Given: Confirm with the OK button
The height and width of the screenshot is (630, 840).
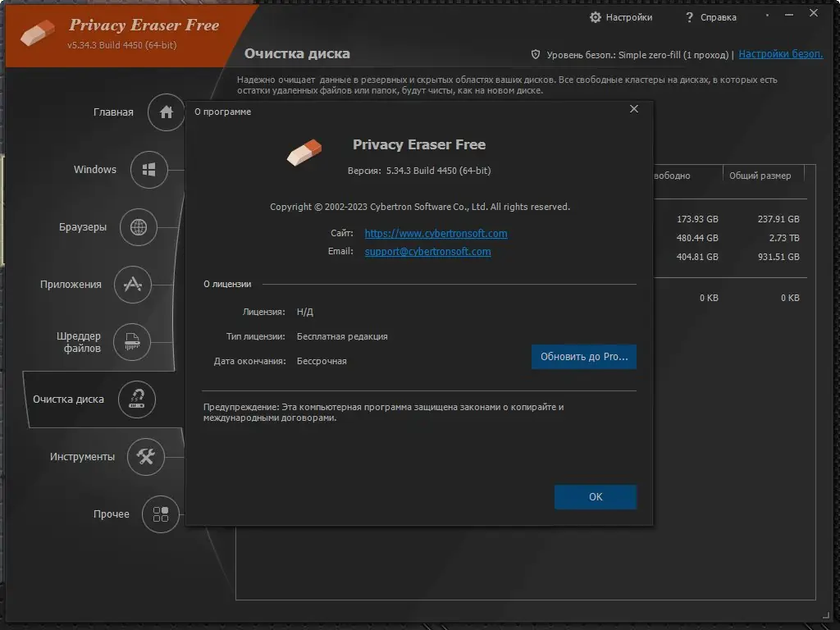Looking at the screenshot, I should (596, 497).
